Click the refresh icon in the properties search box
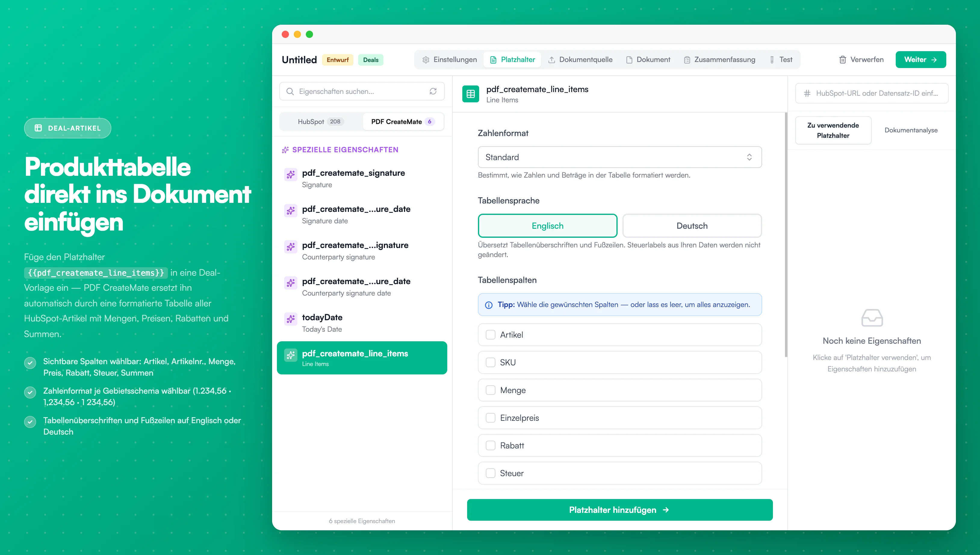 (433, 91)
